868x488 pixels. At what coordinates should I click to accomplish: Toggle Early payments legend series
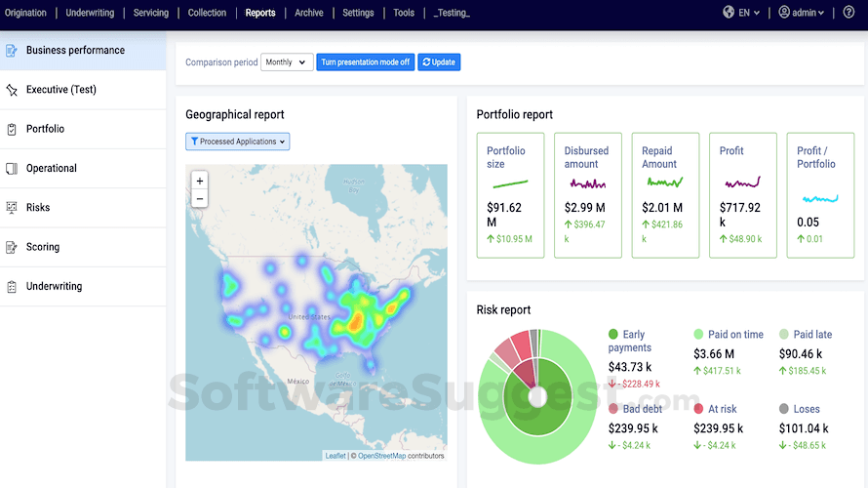tap(613, 335)
